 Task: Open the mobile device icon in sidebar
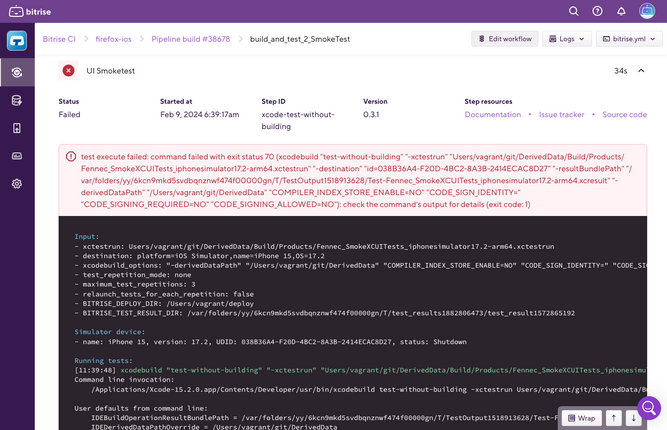(x=17, y=128)
